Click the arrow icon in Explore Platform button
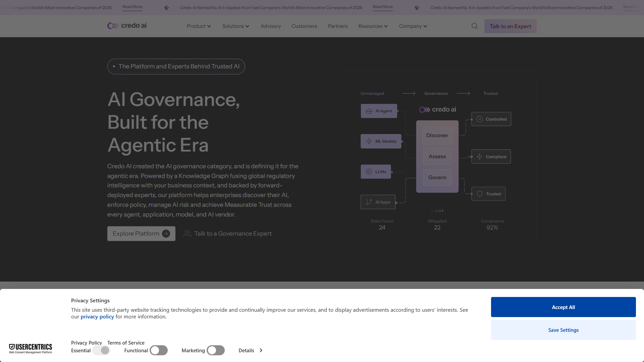The width and height of the screenshot is (644, 362). [x=166, y=234]
